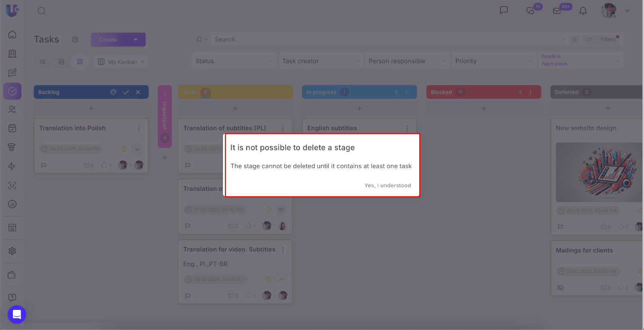
Task: Click the Tasks settings gear icon
Action: [75, 39]
